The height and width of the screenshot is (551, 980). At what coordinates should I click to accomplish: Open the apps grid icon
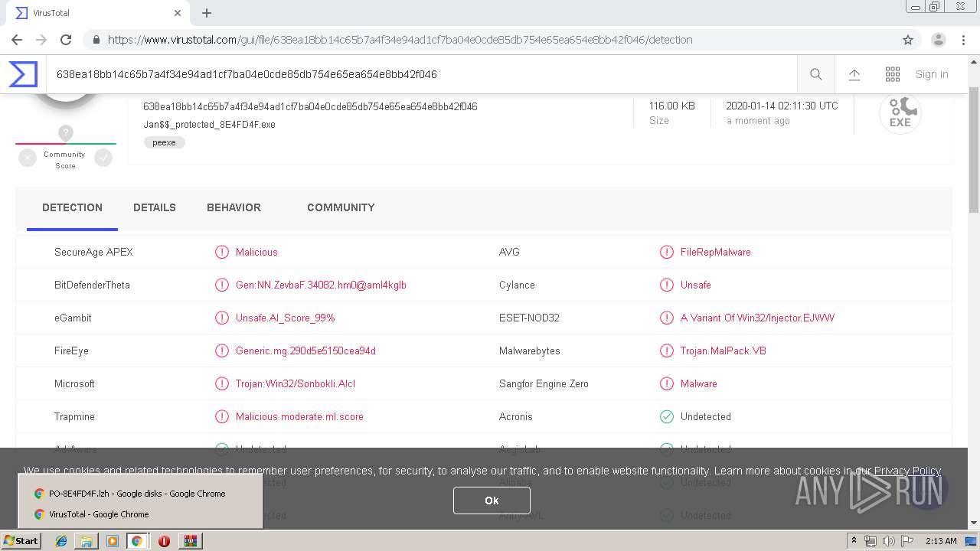[893, 74]
